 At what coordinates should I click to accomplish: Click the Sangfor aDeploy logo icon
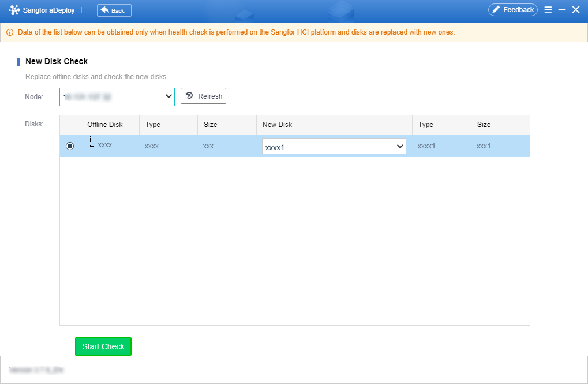14,10
